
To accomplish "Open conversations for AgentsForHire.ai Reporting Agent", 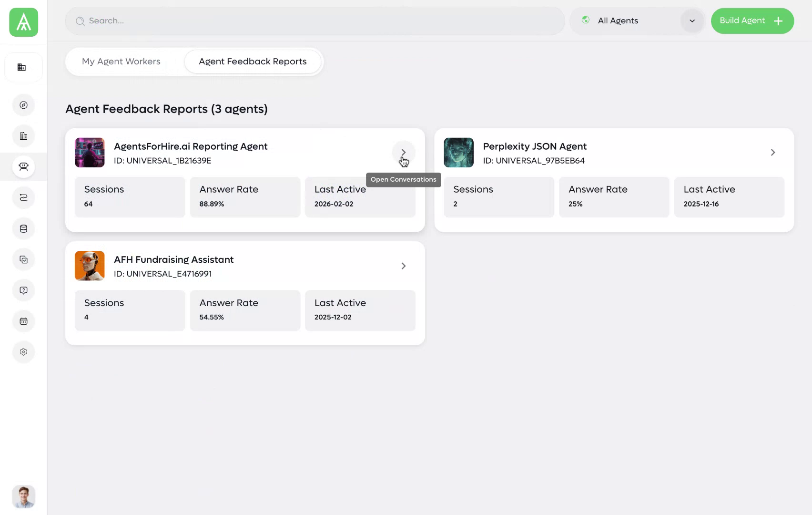I will (x=403, y=152).
